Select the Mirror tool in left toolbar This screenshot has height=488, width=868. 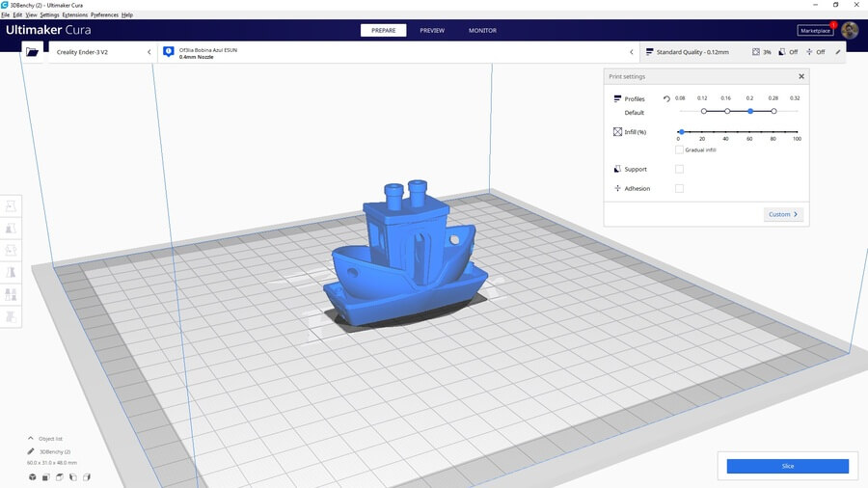point(11,272)
